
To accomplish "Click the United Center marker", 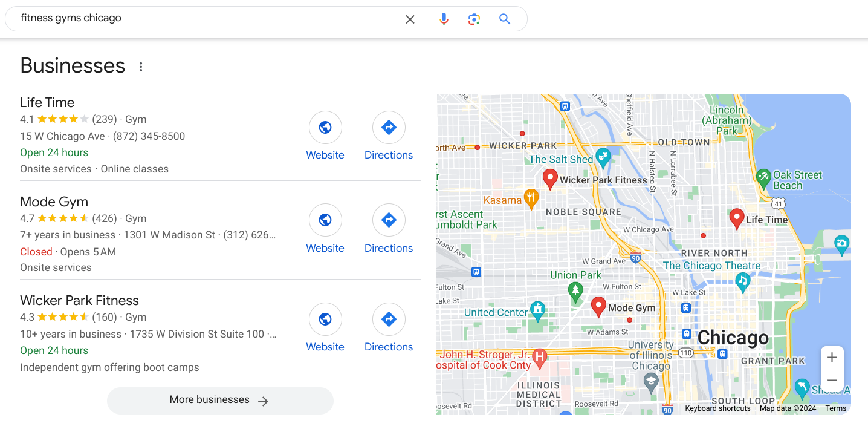I will (537, 311).
